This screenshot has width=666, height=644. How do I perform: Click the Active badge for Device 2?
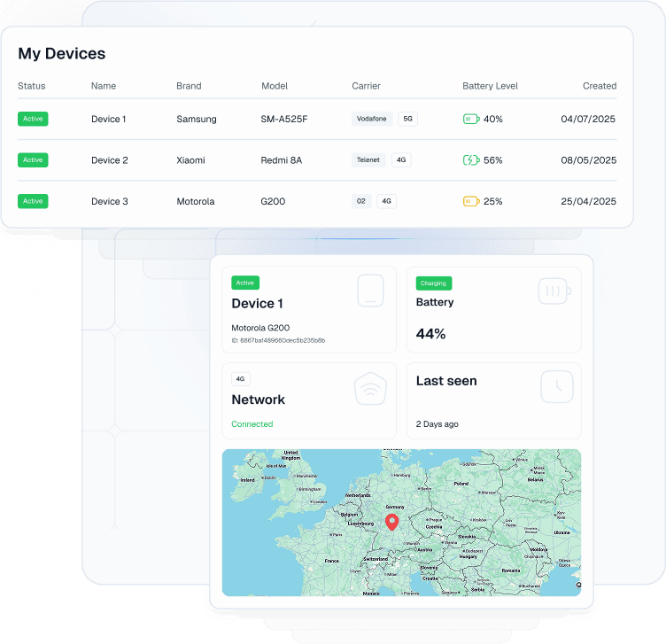point(33,160)
